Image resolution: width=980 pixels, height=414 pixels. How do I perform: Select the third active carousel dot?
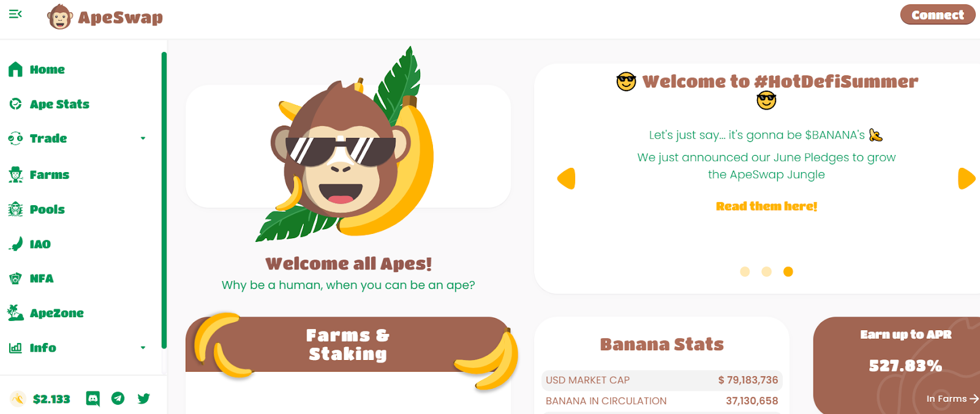(x=788, y=271)
